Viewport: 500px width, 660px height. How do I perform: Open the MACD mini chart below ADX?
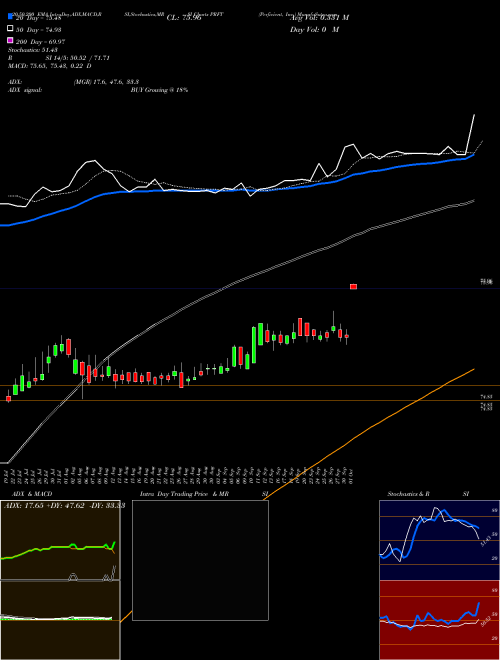tap(60, 620)
